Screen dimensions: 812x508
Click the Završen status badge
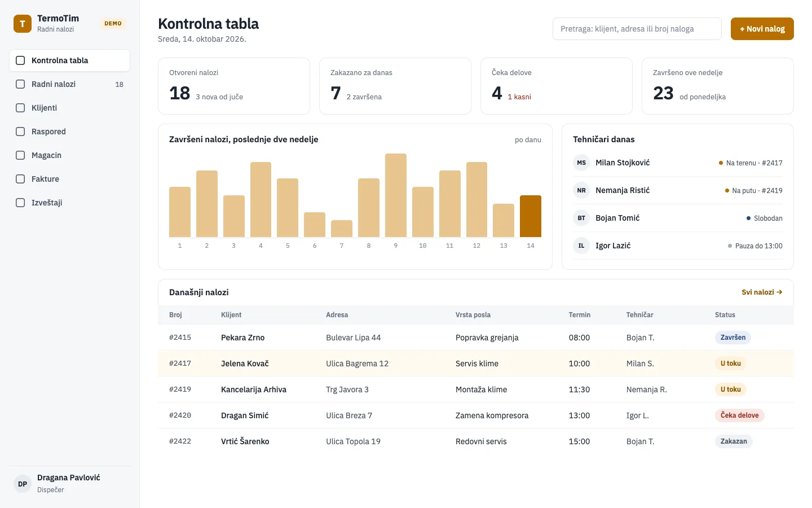[x=733, y=338]
